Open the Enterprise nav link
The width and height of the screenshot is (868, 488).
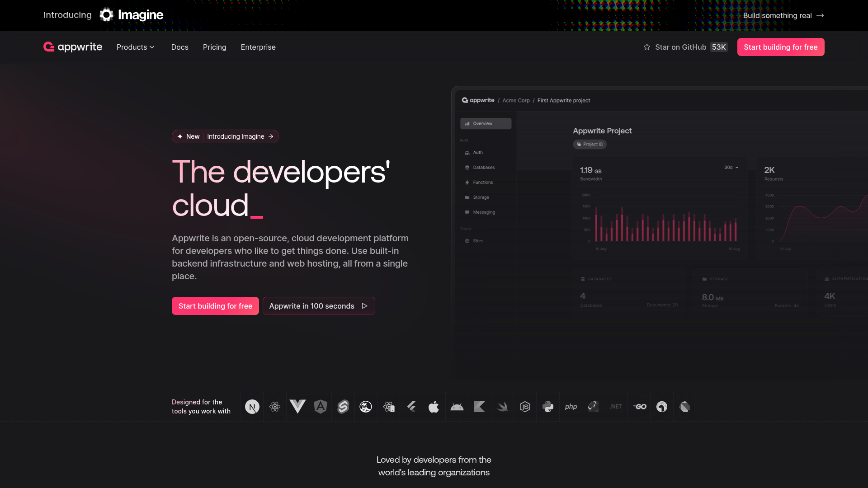[x=258, y=47]
